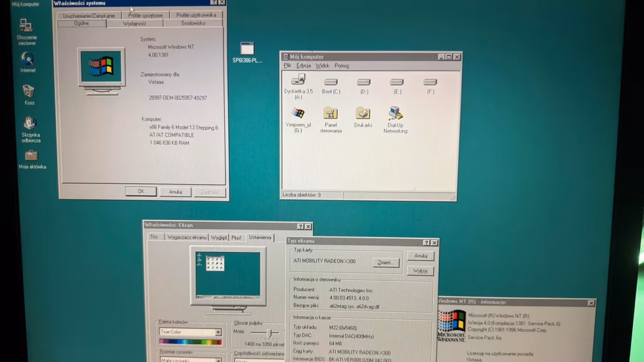644x362 pixels.
Task: Click Zmień button in Typ ekranu
Action: (386, 263)
